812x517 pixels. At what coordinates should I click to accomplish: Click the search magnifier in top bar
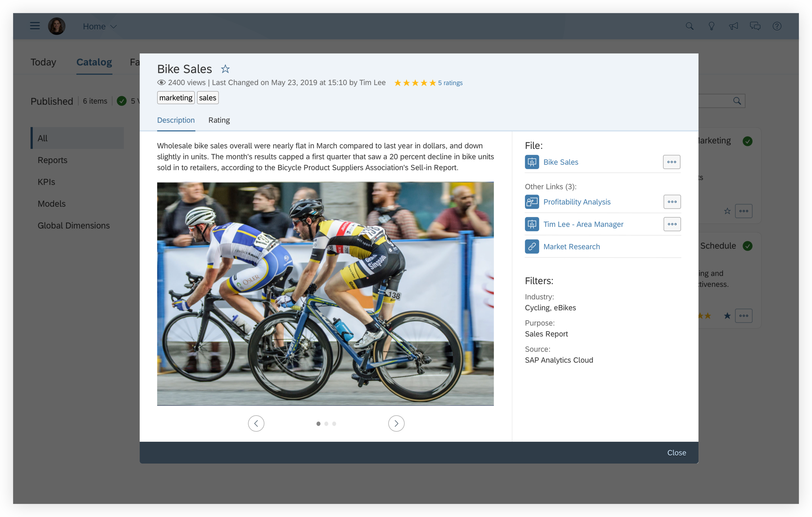click(689, 26)
